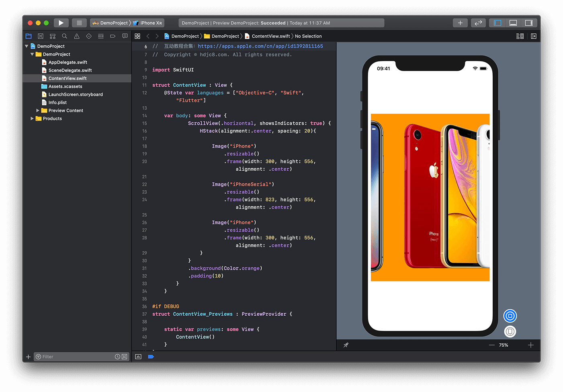
Task: Click the .padding(10) modifier
Action: [x=206, y=276]
